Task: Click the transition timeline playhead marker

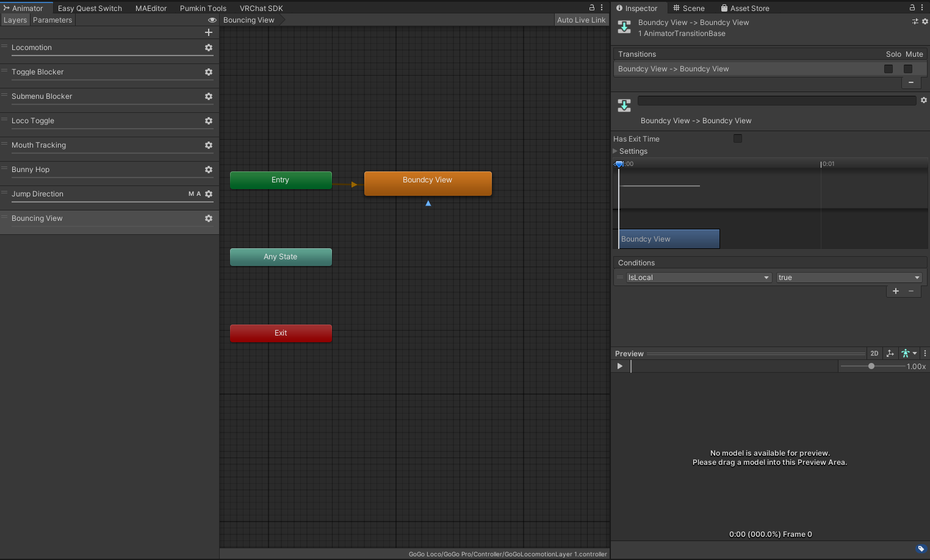Action: point(619,163)
